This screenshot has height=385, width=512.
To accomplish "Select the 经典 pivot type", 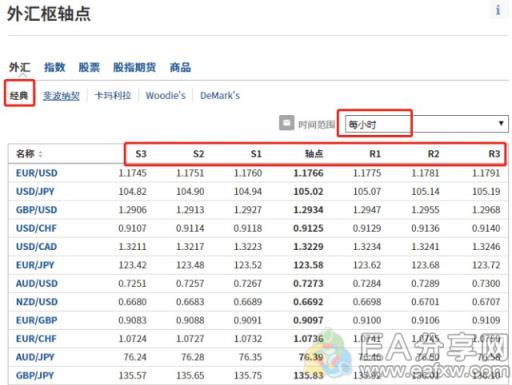I will coord(19,96).
